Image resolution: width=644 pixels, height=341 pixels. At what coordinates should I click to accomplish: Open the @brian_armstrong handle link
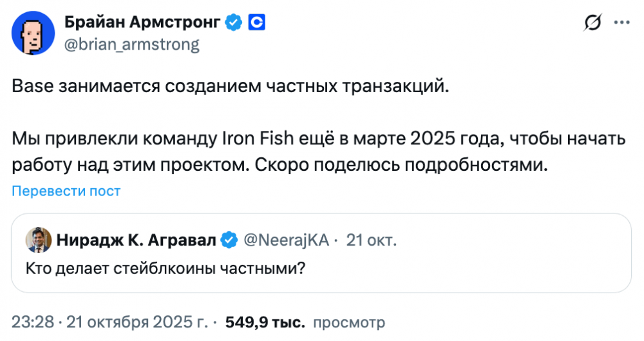[x=131, y=44]
